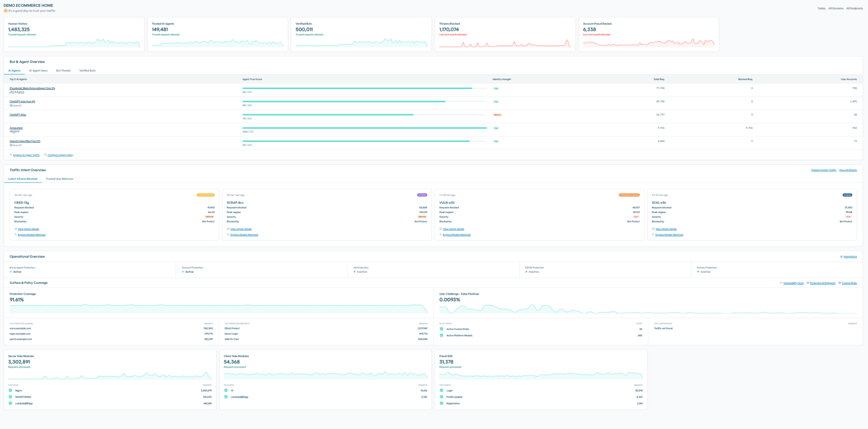Click the 91.61% Protection Coverage value
Viewport: 868px width, 429px height.
17,300
